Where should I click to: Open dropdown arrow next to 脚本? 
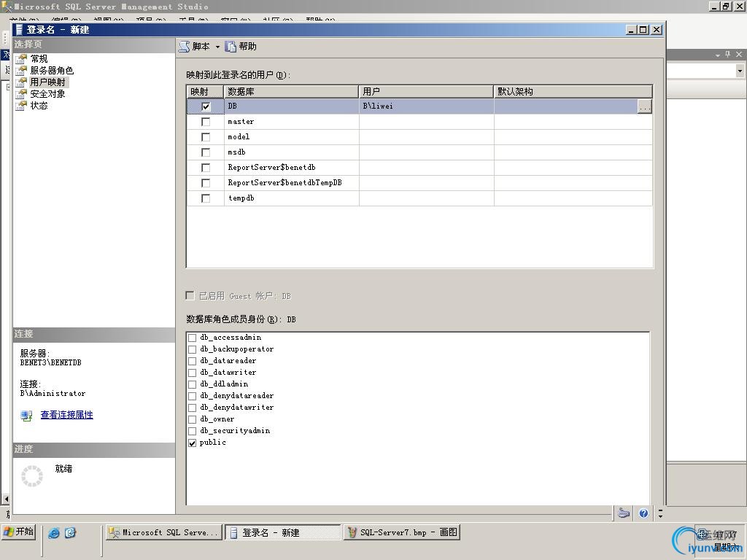[x=217, y=47]
